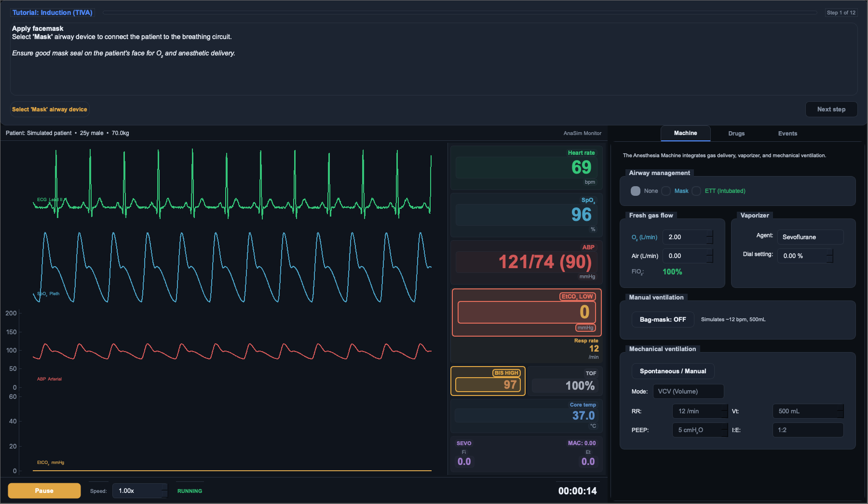
Task: Click the tidal volume 500 mL field
Action: coord(808,411)
